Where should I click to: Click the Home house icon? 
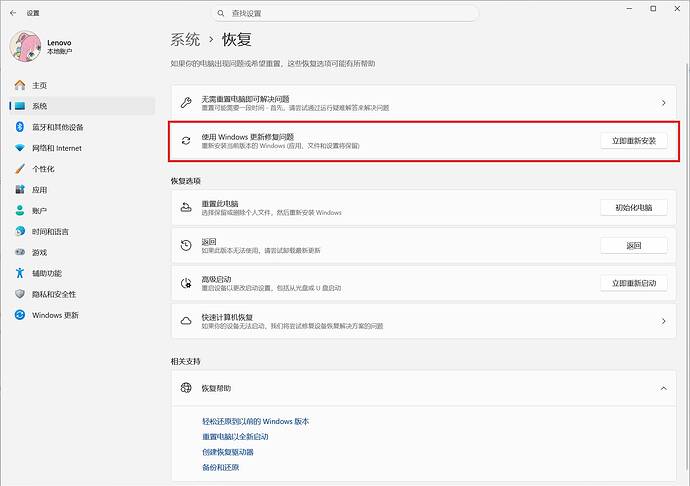pos(20,85)
